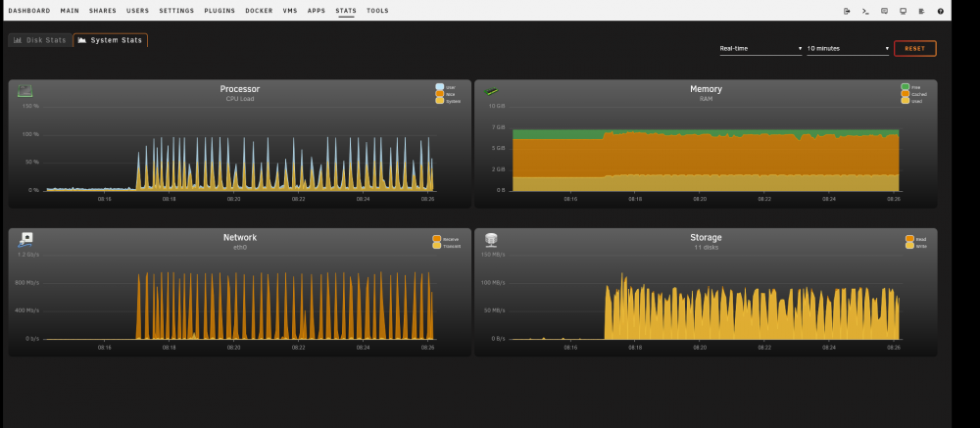Image resolution: width=980 pixels, height=428 pixels.
Task: Switch to the Disk Stats tab
Action: click(39, 40)
